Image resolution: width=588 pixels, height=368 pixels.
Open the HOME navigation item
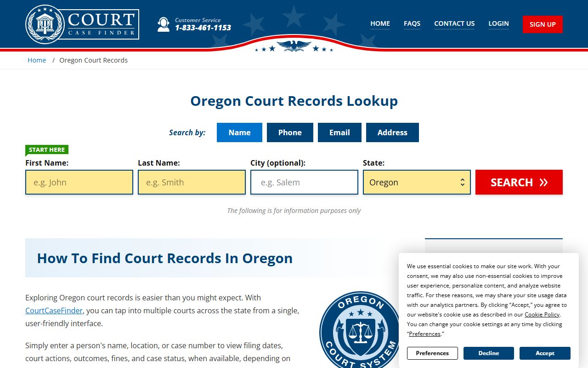(380, 23)
